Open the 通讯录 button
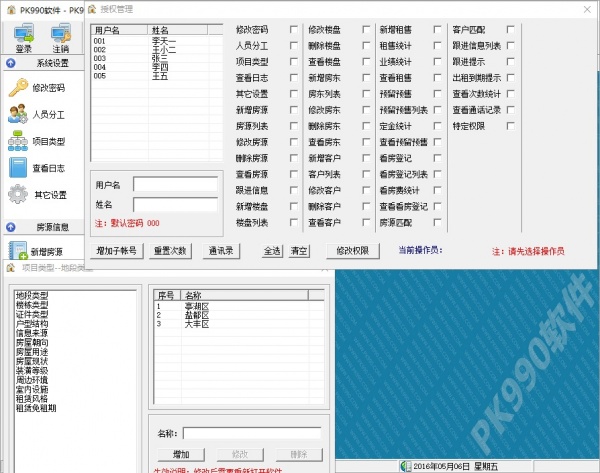 click(x=221, y=251)
